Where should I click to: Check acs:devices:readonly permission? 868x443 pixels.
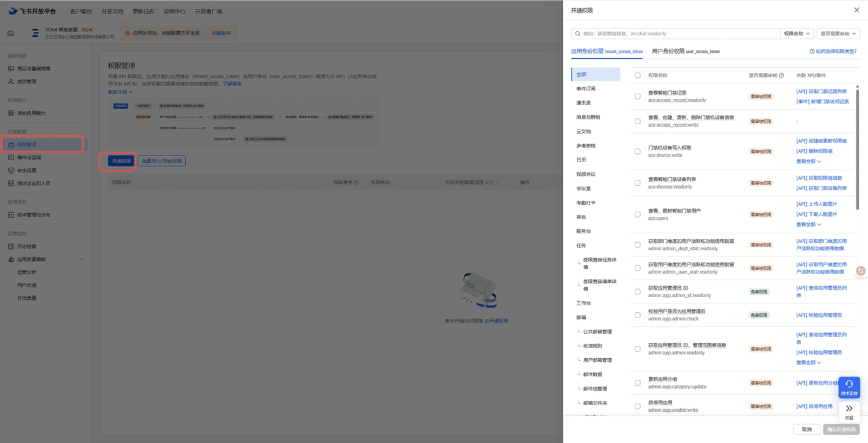(637, 183)
